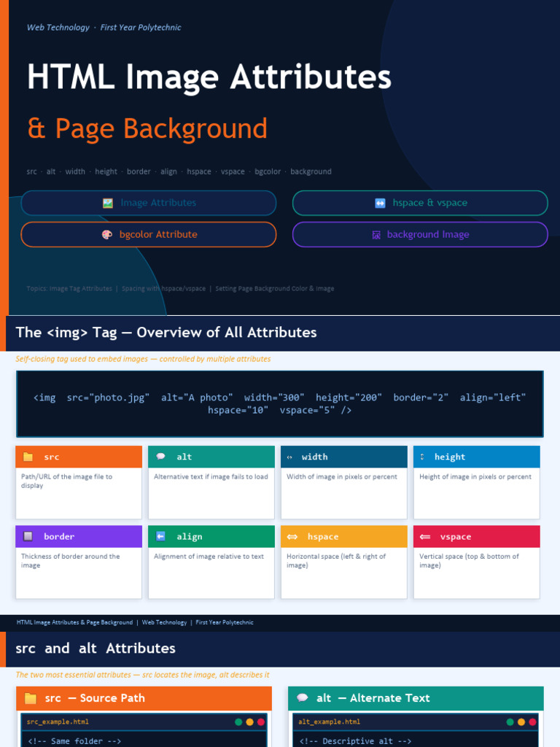Viewport: 560px width, 747px height.
Task: Click 'Width of image in pixels or percent'
Action: 342,477
